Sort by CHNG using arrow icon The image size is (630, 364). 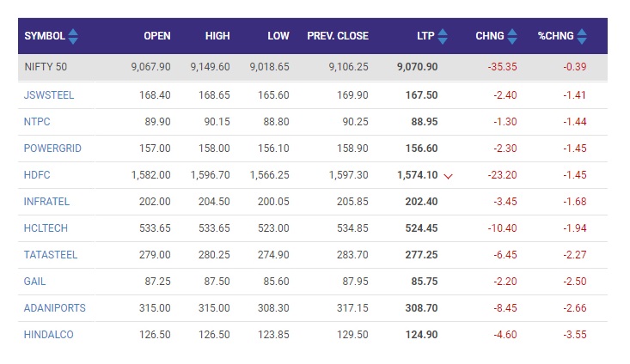click(512, 37)
